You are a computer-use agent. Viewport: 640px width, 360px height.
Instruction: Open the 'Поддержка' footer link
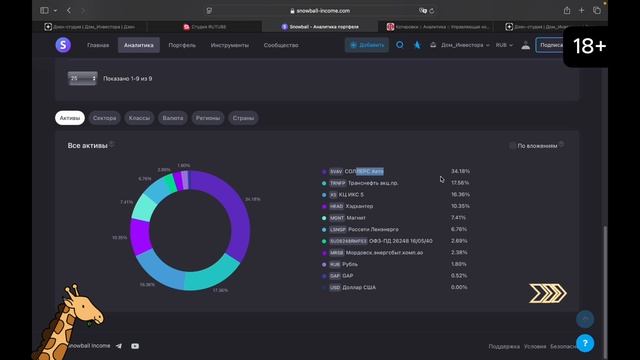click(504, 347)
